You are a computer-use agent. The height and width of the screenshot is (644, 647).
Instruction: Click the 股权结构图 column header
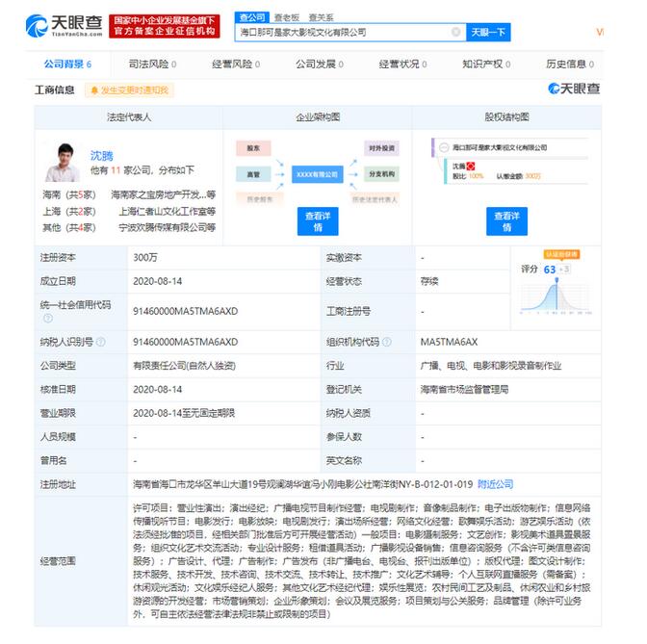[506, 117]
